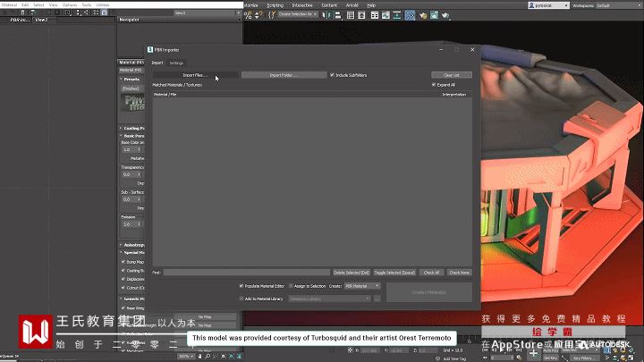Toggle Cutout checkbox in Special Maps
Image resolution: width=644 pixels, height=362 pixels.
coord(123,288)
